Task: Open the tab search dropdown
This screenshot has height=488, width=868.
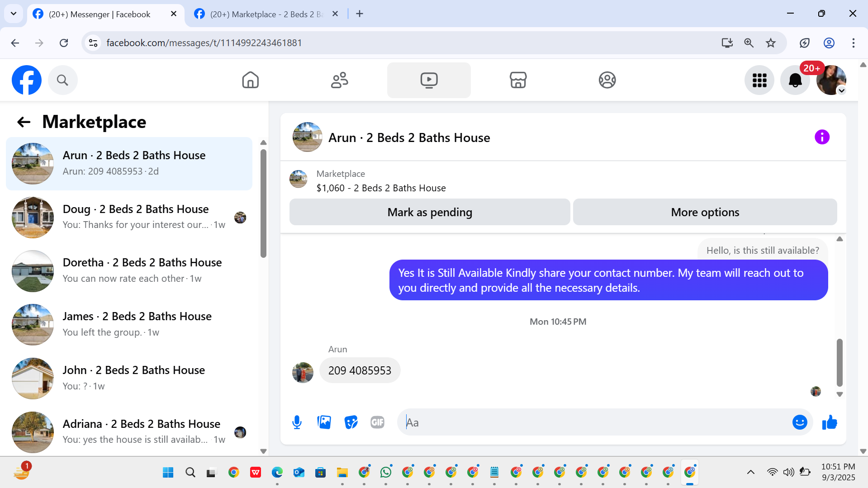Action: coord(14,14)
